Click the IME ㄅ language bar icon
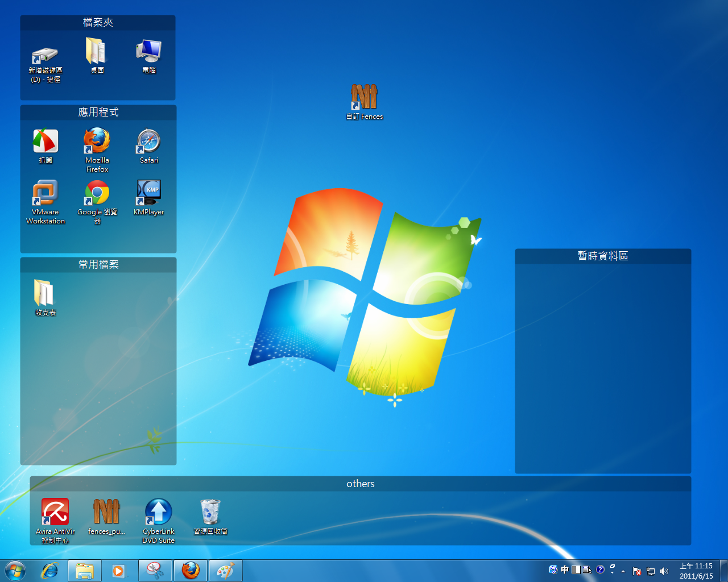 coord(553,569)
